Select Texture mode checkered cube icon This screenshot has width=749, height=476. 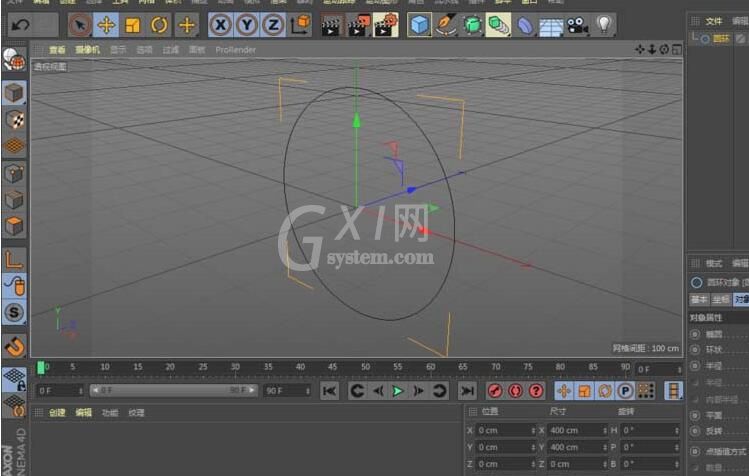tap(14, 119)
